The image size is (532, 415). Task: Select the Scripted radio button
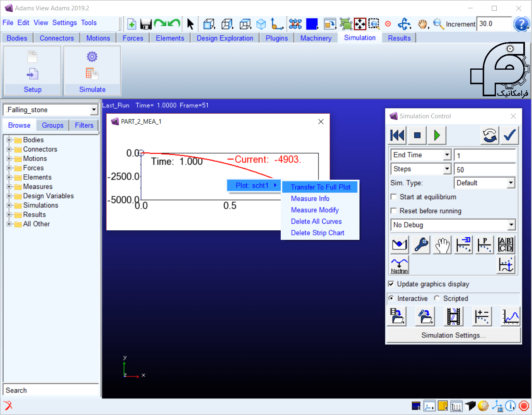437,298
